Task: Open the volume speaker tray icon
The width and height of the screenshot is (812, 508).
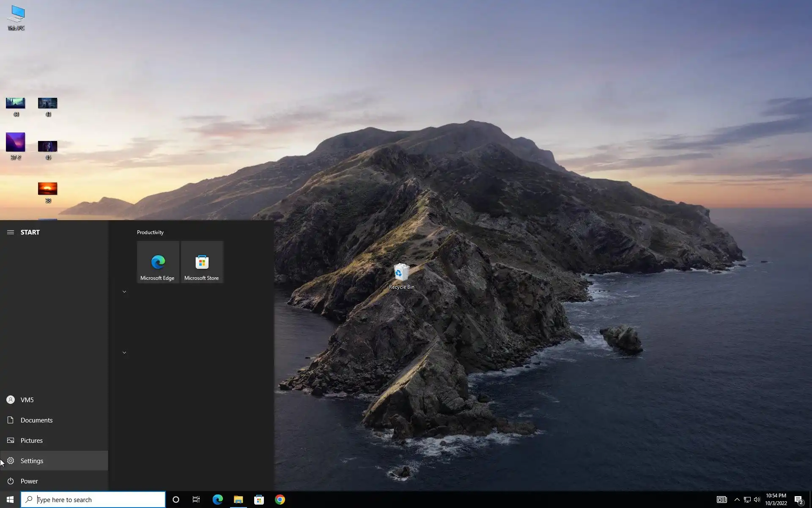Action: [757, 500]
